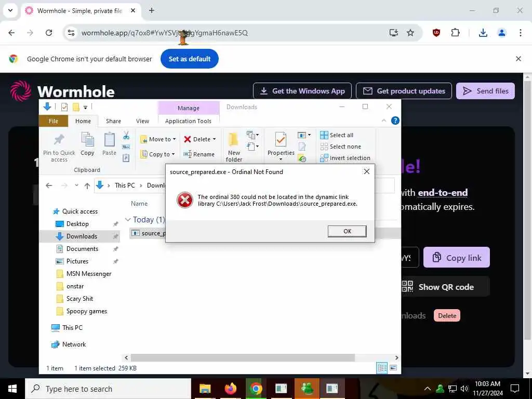Select the Application Tools tab

(188, 121)
